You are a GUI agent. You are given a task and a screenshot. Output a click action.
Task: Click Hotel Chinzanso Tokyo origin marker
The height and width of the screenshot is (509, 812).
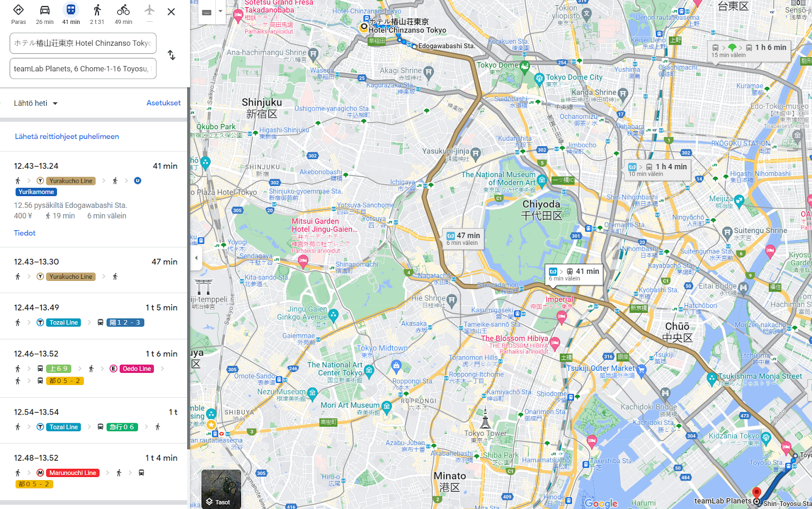coord(364,27)
